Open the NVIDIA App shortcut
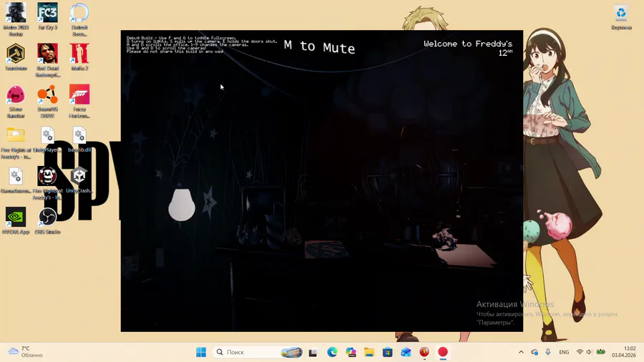 point(16,220)
